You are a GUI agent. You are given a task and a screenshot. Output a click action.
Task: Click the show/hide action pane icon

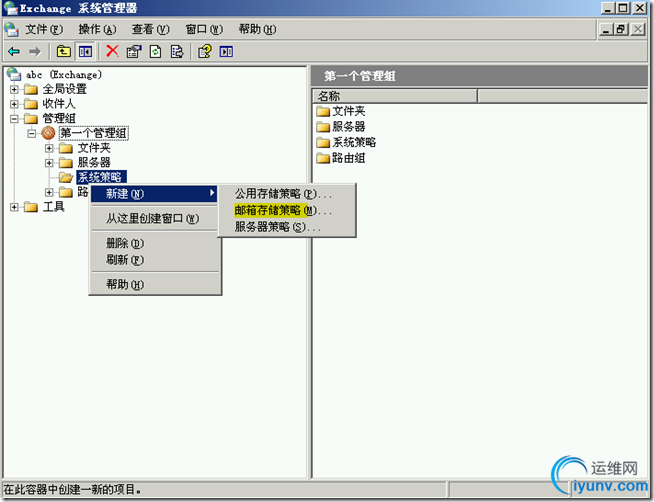tap(226, 52)
